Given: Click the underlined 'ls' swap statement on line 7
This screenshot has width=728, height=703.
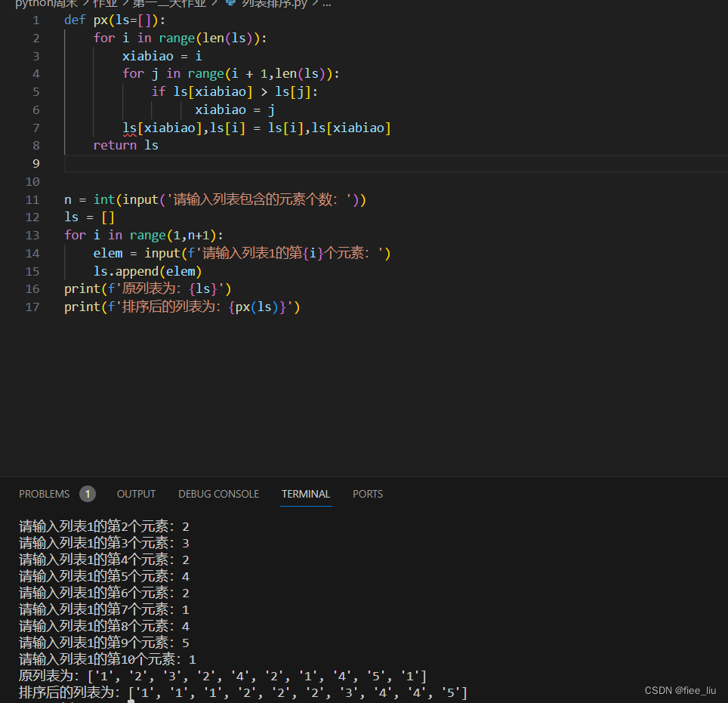Looking at the screenshot, I should (x=256, y=128).
